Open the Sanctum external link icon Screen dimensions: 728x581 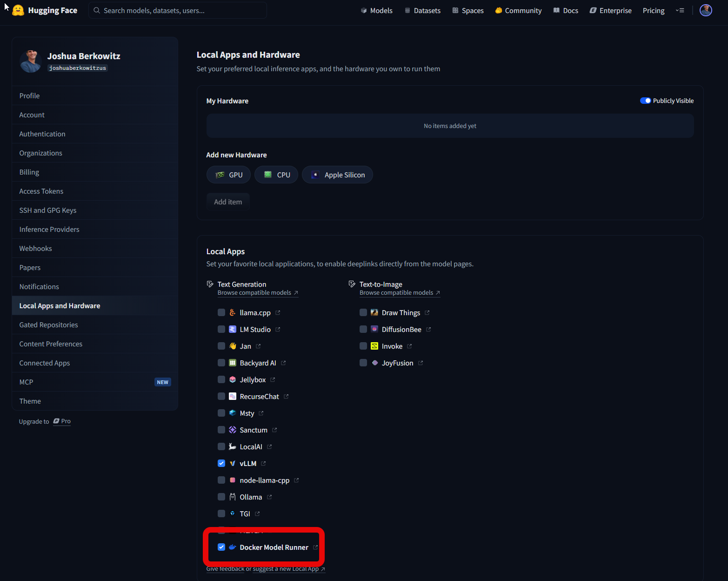[x=274, y=430]
